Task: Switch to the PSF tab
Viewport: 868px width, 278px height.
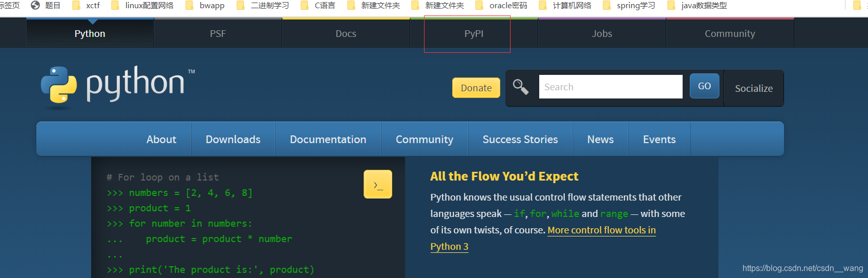Action: coord(218,33)
